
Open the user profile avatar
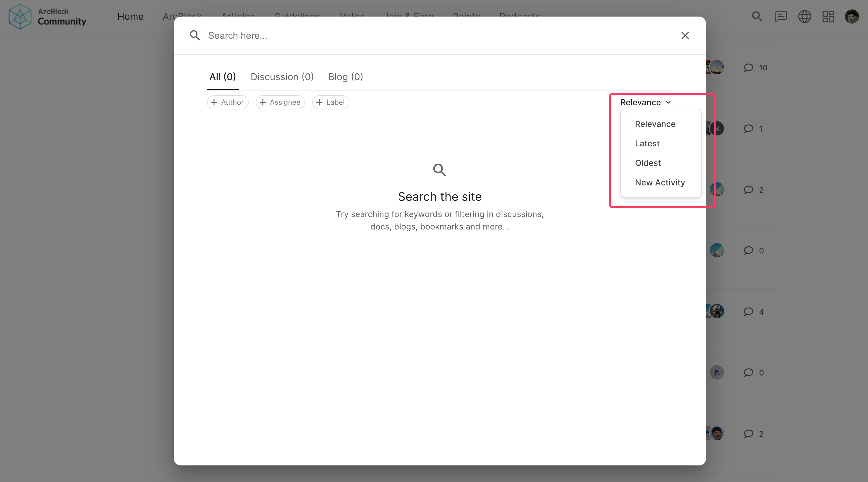coord(851,17)
